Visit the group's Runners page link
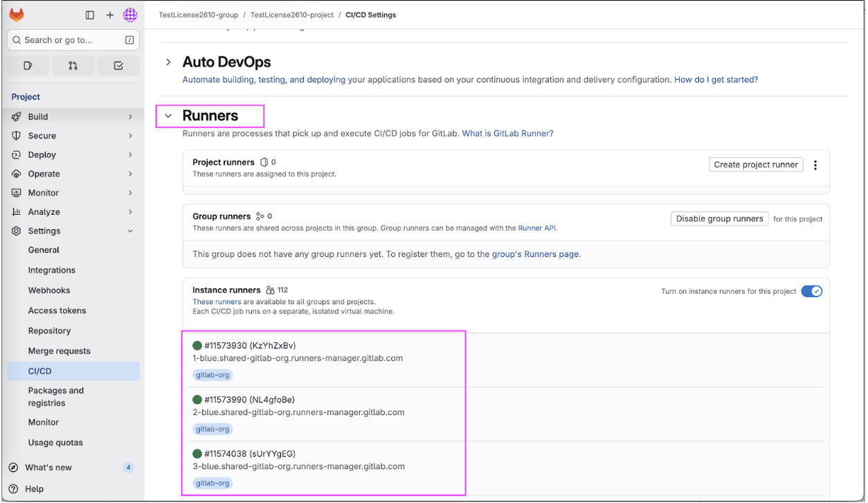This screenshot has height=503, width=868. coord(535,254)
